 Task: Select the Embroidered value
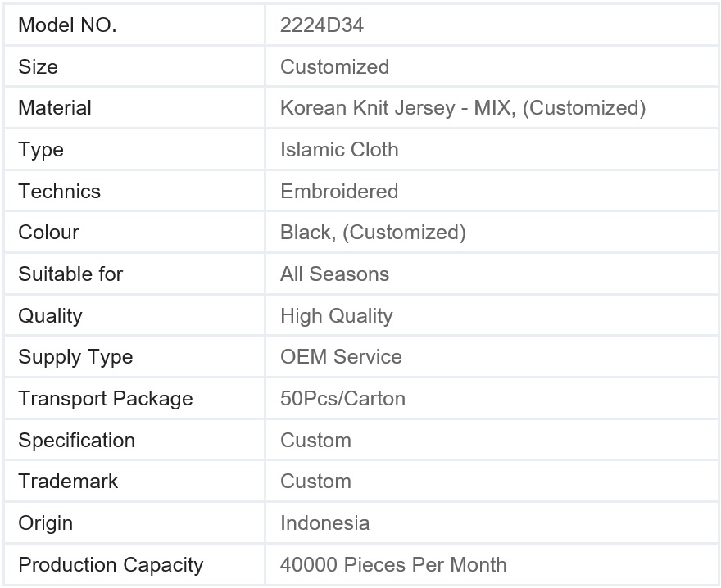coord(339,192)
